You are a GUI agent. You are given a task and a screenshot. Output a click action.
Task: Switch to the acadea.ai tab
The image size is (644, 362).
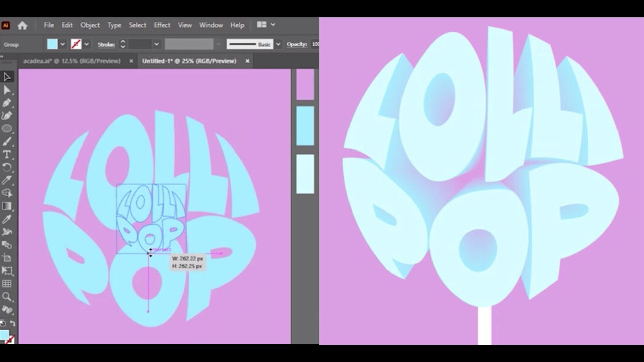72,61
